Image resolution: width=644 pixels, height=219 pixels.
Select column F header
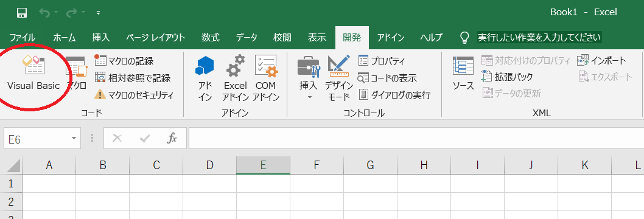pyautogui.click(x=317, y=165)
